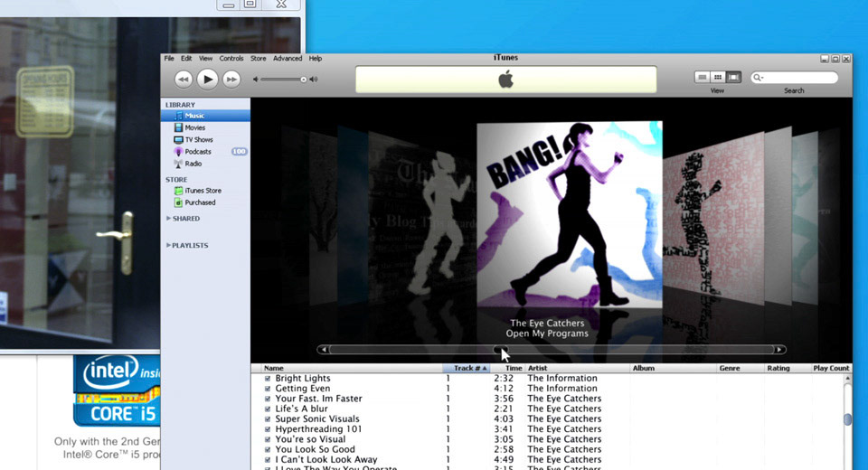Open the Help menu
868x470 pixels.
point(316,58)
